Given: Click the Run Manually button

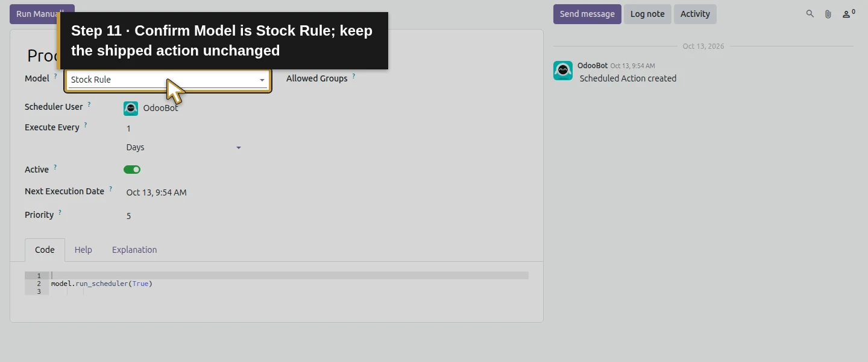Looking at the screenshot, I should 42,14.
